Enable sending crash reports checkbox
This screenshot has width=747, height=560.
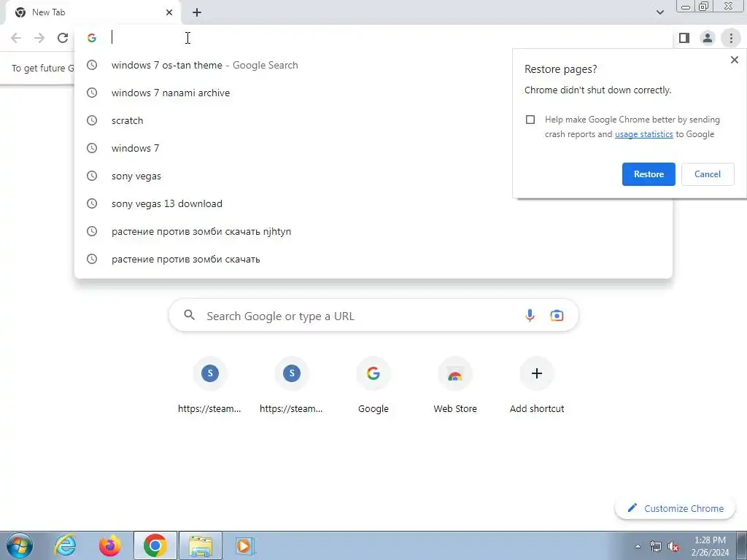(x=530, y=120)
